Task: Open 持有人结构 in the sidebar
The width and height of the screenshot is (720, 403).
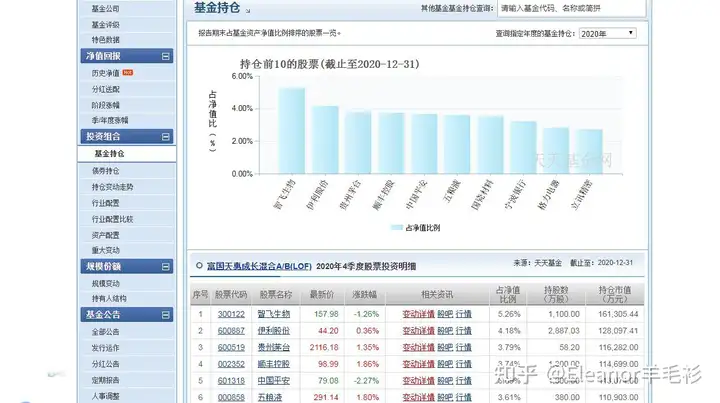Action: (109, 299)
